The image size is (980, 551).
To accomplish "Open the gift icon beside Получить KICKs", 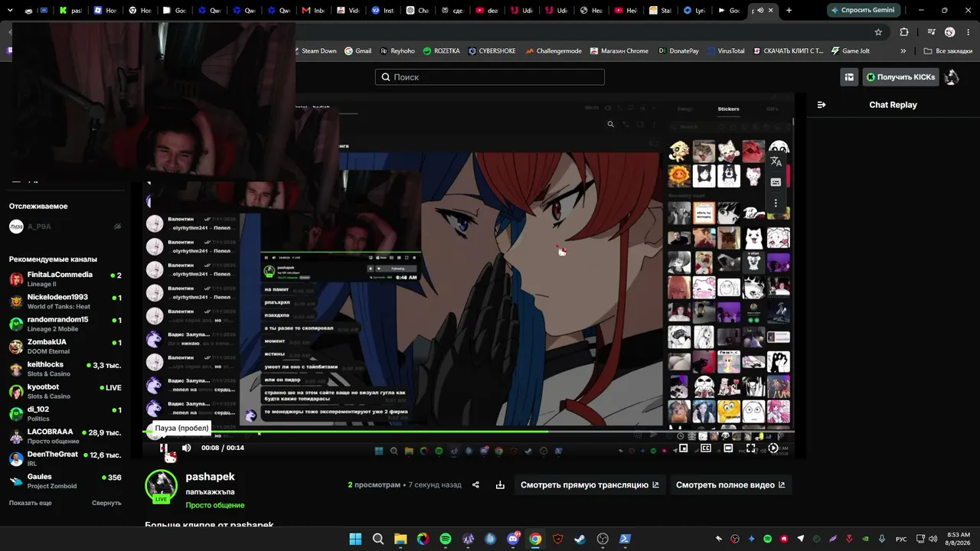I will tap(849, 77).
